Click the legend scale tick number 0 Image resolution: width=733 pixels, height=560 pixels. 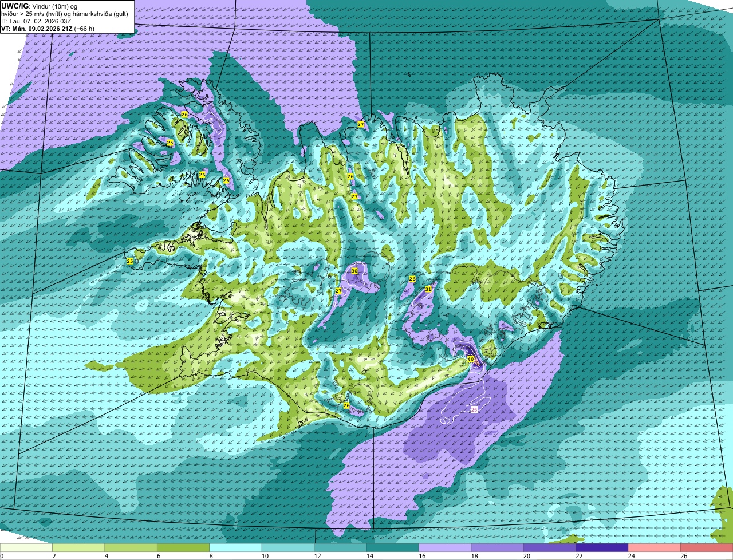point(2,556)
